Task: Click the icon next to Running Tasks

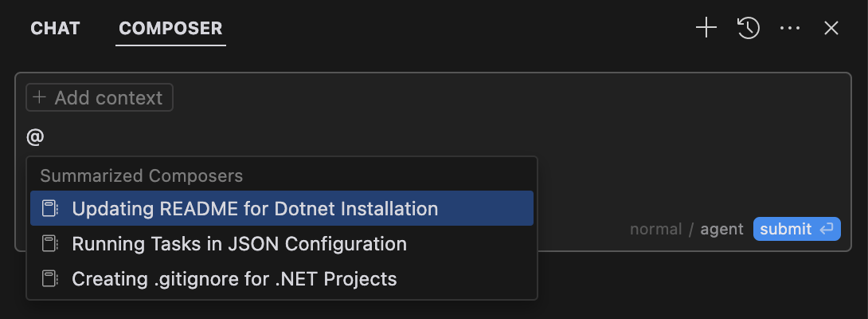Action: pos(50,243)
